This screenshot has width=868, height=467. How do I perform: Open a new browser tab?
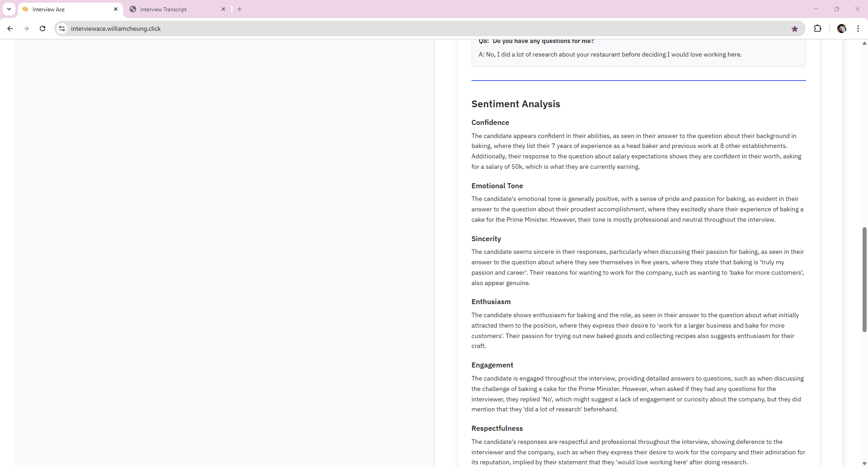240,9
